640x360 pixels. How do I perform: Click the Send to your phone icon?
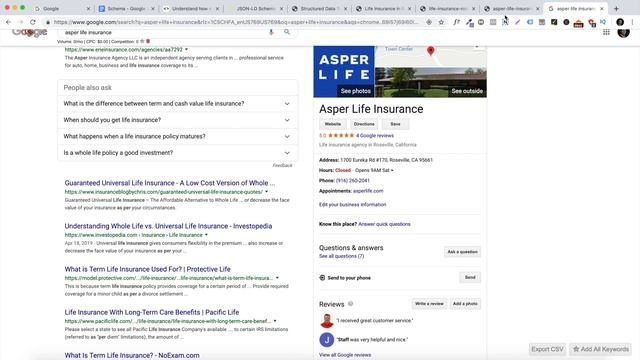322,278
